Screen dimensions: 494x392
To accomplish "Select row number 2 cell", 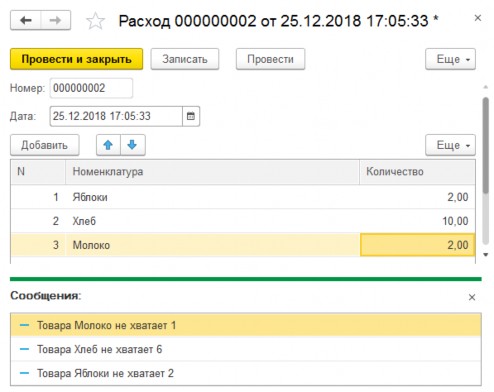I will [x=38, y=221].
